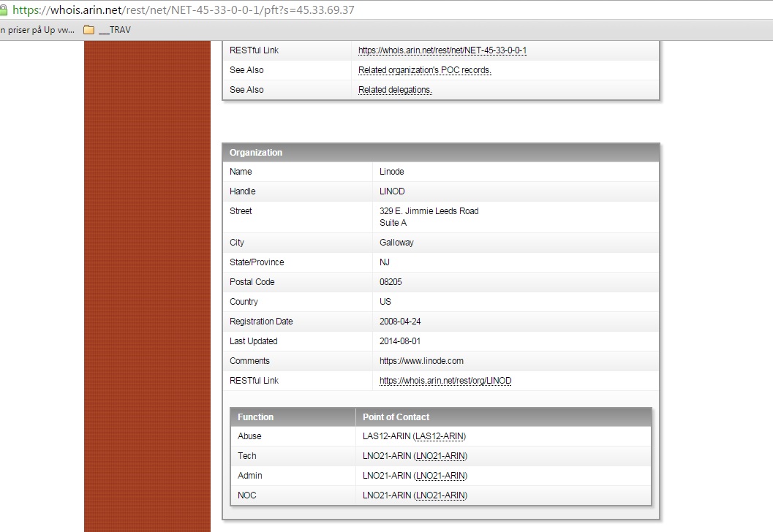773x532 pixels.
Task: Click the Comments label
Action: 249,360
